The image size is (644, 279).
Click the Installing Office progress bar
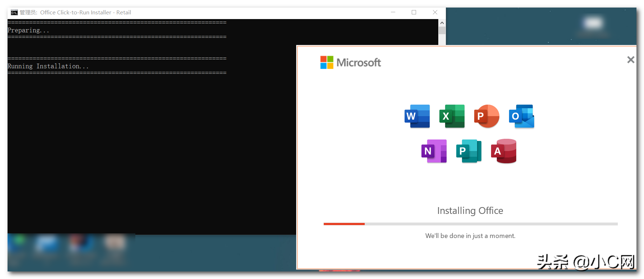(471, 224)
